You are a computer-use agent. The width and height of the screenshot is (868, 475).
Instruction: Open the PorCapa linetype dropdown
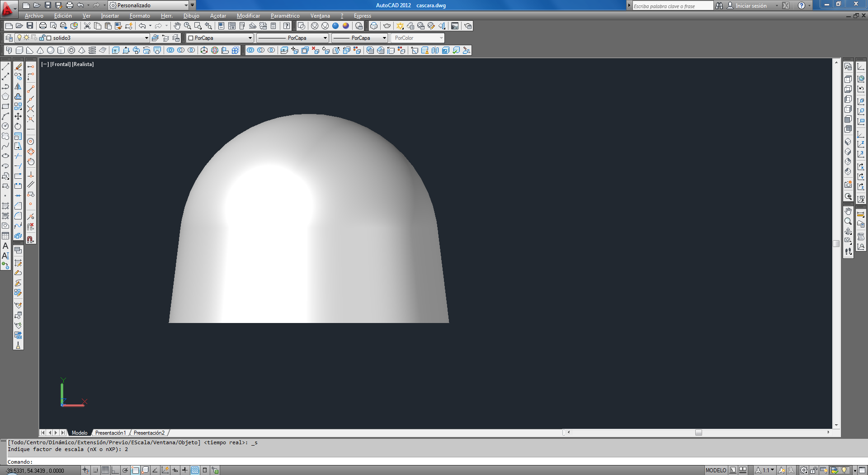pos(292,38)
